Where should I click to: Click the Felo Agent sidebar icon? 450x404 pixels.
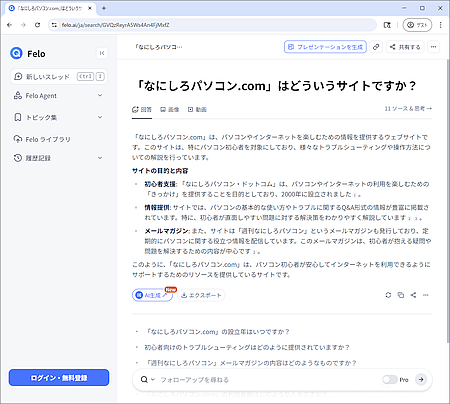click(x=18, y=96)
